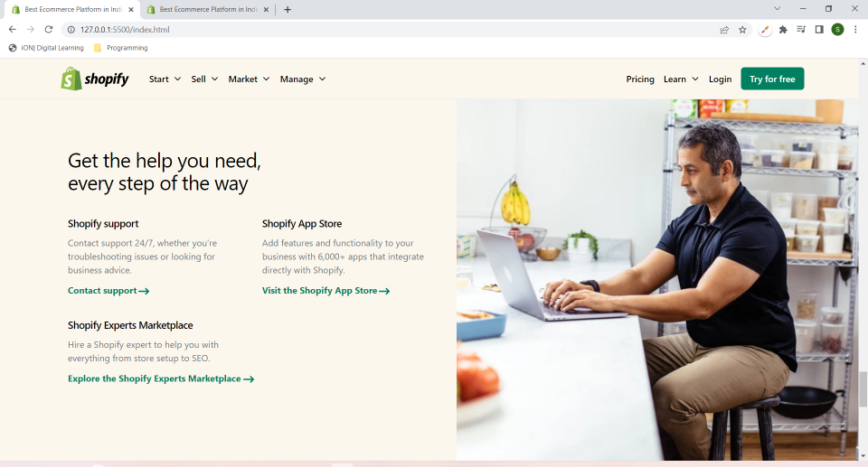
Task: Expand the Start menu dropdown
Action: point(165,79)
